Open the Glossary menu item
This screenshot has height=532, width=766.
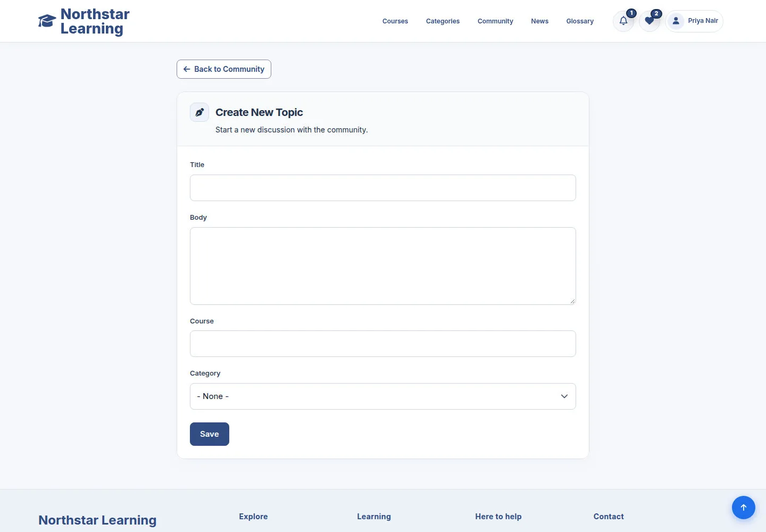point(580,21)
